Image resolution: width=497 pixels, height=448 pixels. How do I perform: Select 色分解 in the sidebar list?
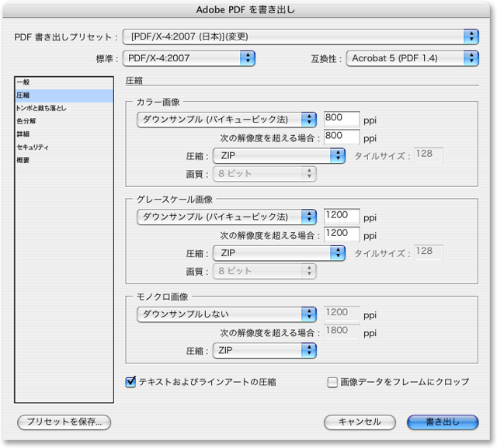tap(26, 121)
